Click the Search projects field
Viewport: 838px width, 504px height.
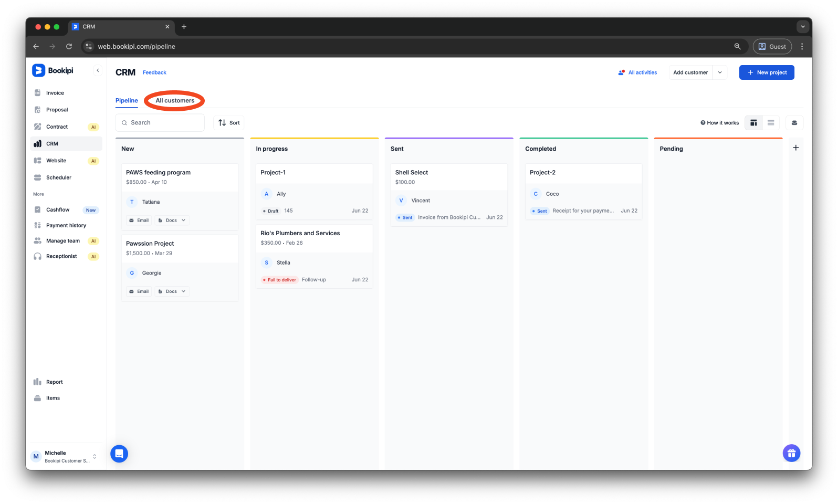(160, 123)
